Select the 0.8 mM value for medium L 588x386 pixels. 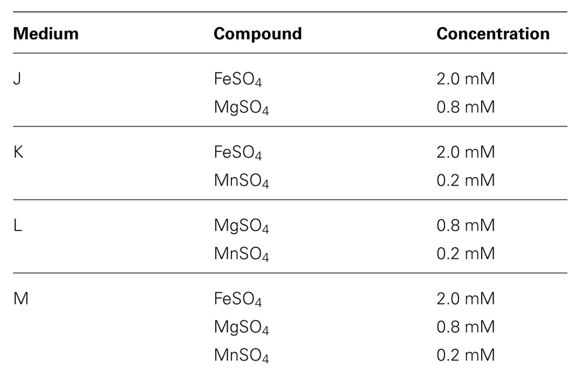(465, 225)
